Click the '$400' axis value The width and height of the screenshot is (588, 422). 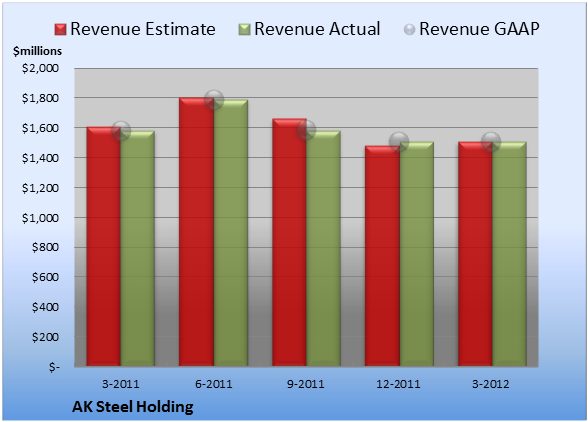[45, 307]
